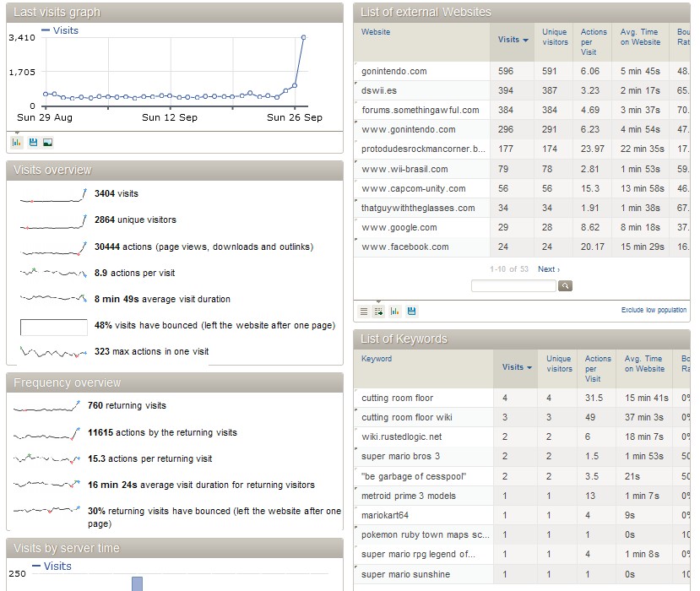Viewport: 700px width, 591px height.
Task: Sort Keywords list by Visits column arrow
Action: (x=529, y=367)
